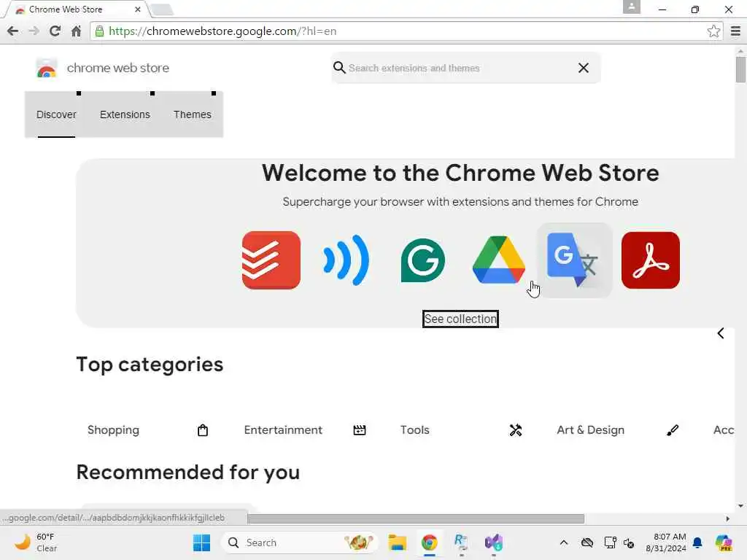Click the chrome web store title text
This screenshot has width=747, height=560.
pos(117,68)
